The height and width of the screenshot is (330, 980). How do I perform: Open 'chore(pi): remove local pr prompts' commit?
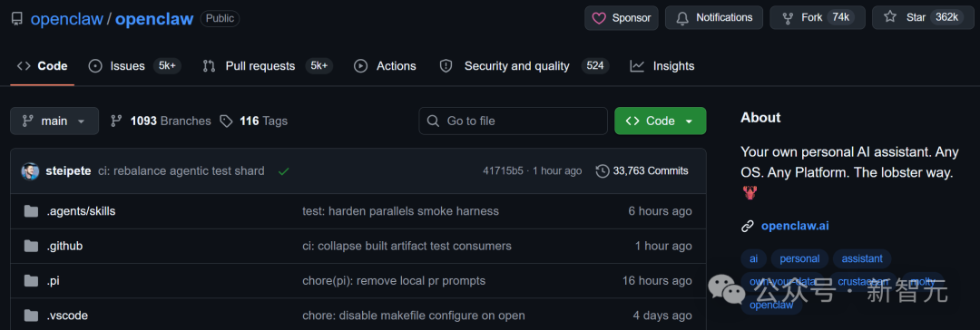394,281
